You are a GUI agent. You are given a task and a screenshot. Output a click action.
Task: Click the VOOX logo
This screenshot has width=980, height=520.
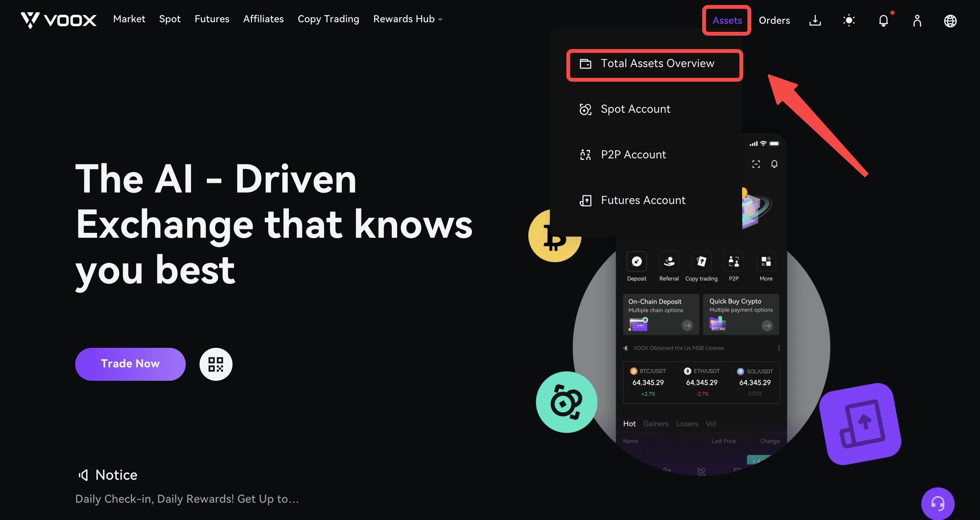(x=58, y=20)
